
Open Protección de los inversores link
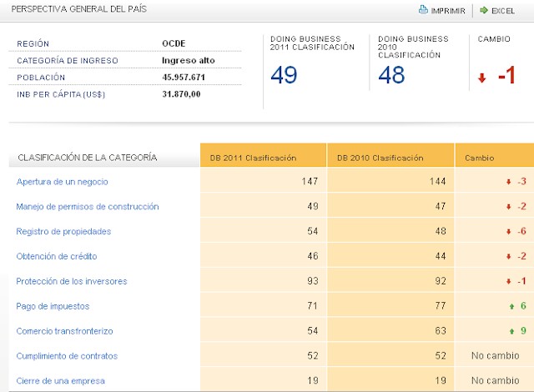point(72,282)
